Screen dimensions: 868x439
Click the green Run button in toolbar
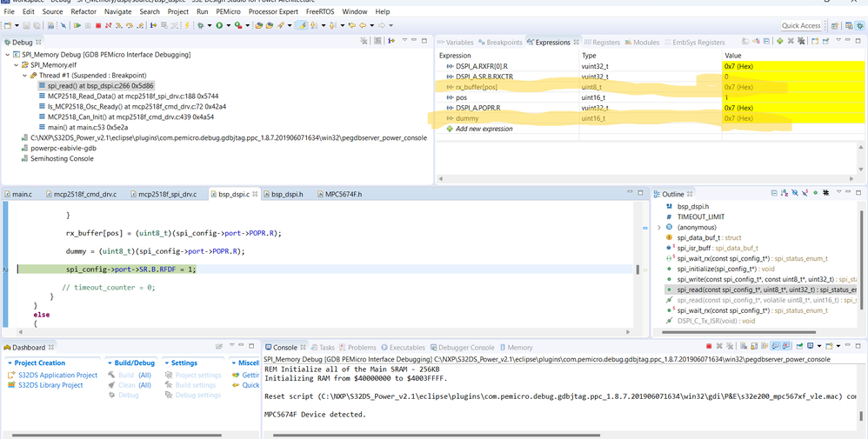[x=219, y=25]
